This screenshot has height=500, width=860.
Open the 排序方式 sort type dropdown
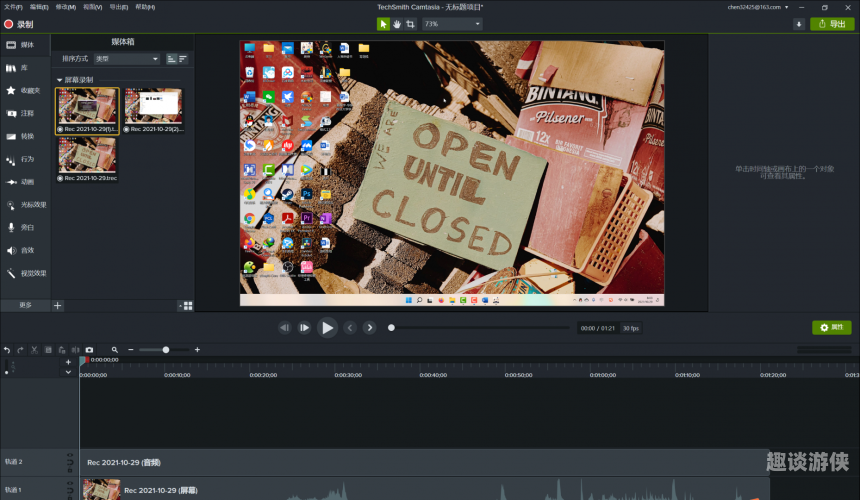(127, 59)
